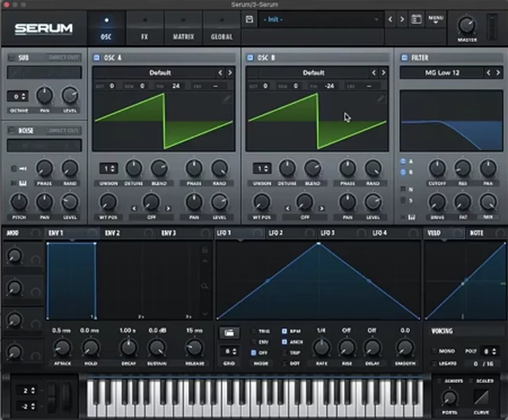
Task: Disable OSC B with its power toggle
Action: 250,58
